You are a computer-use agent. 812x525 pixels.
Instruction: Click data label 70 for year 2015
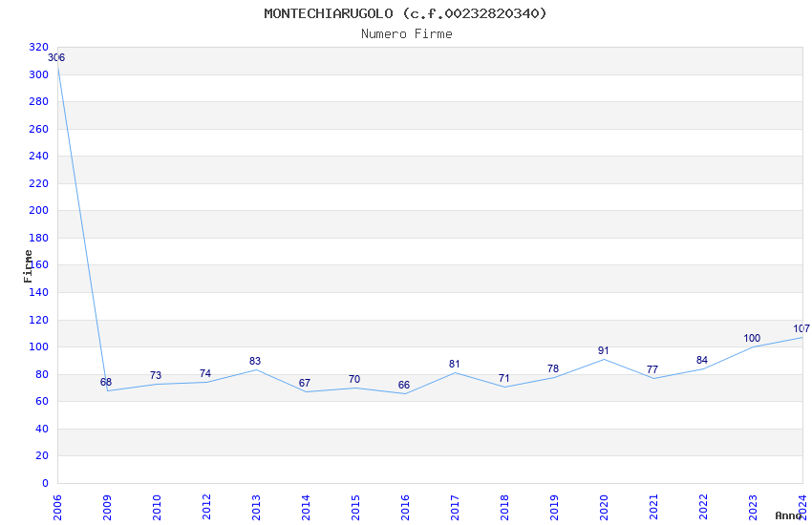pyautogui.click(x=354, y=379)
